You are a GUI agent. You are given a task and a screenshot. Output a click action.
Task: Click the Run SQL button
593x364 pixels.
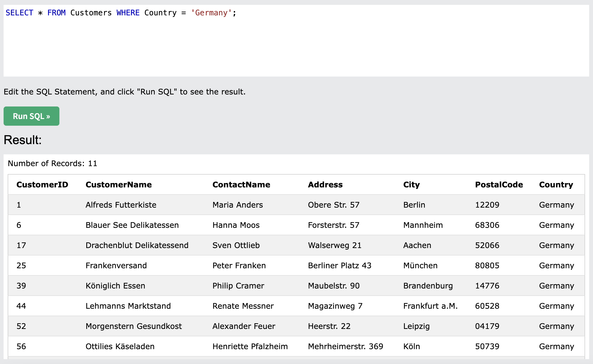click(31, 116)
